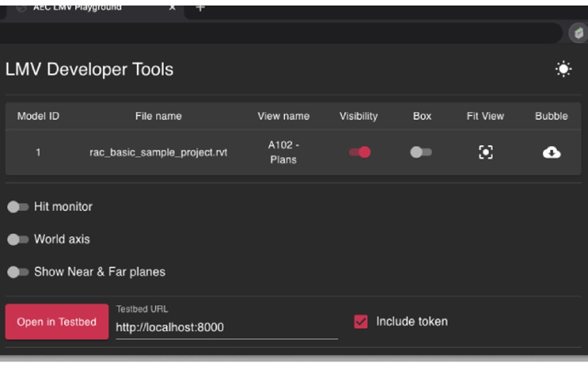Download the bubble via the cloud icon

point(551,152)
